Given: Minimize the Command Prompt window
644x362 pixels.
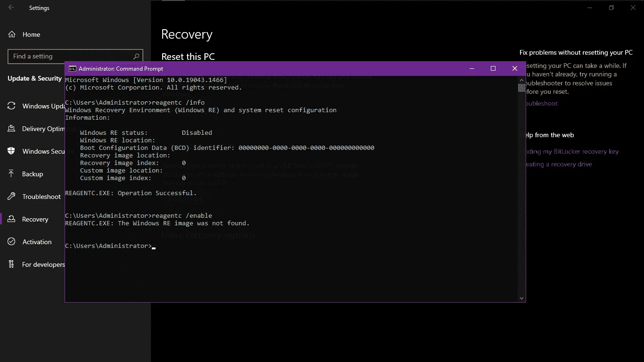Looking at the screenshot, I should pos(471,68).
